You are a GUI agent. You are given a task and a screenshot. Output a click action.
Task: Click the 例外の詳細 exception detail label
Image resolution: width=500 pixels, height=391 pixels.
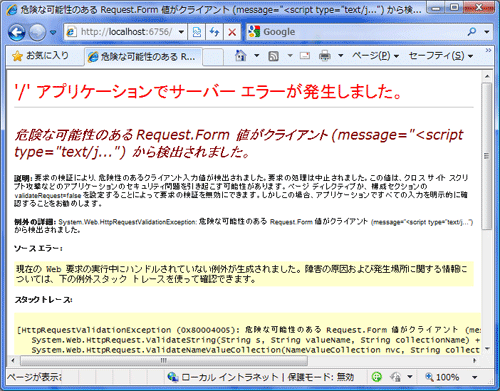(35, 222)
